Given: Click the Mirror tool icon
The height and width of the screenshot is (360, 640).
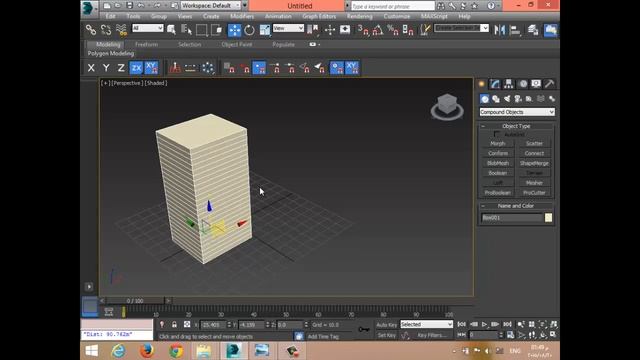Looking at the screenshot, I should [499, 30].
